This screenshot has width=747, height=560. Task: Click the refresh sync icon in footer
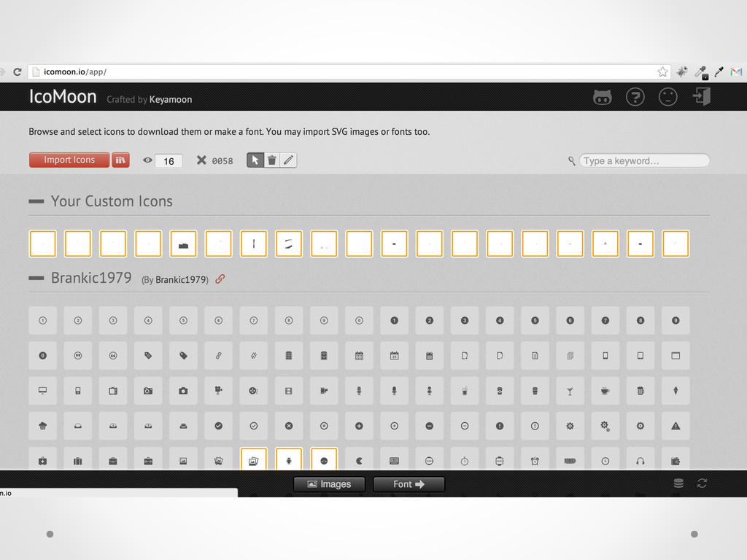(702, 484)
